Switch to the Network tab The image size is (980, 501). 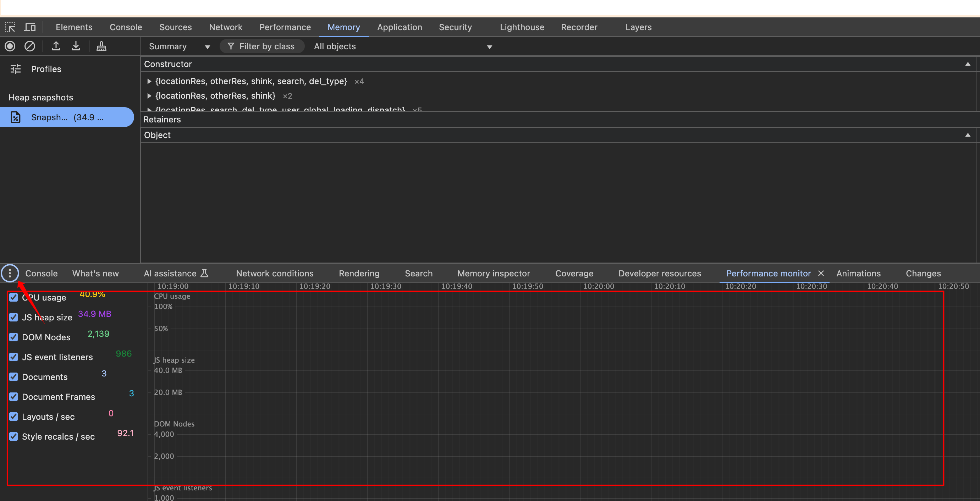(x=226, y=27)
